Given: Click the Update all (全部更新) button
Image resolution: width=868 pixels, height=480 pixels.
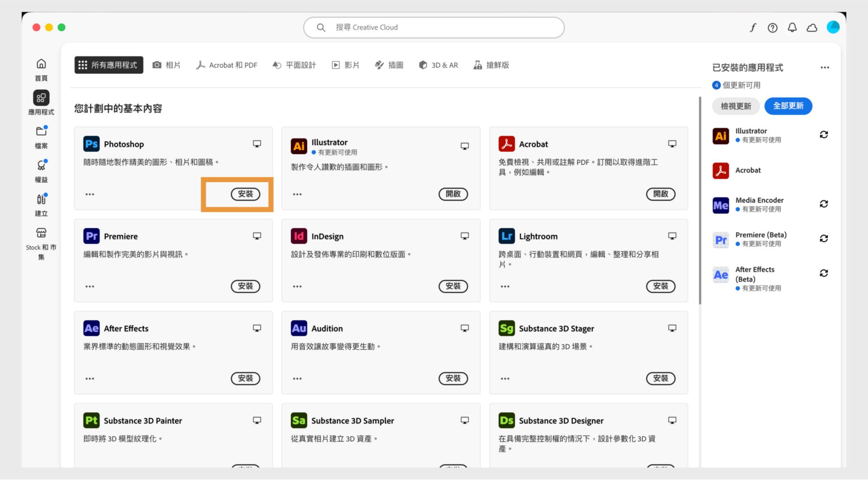Looking at the screenshot, I should point(788,106).
